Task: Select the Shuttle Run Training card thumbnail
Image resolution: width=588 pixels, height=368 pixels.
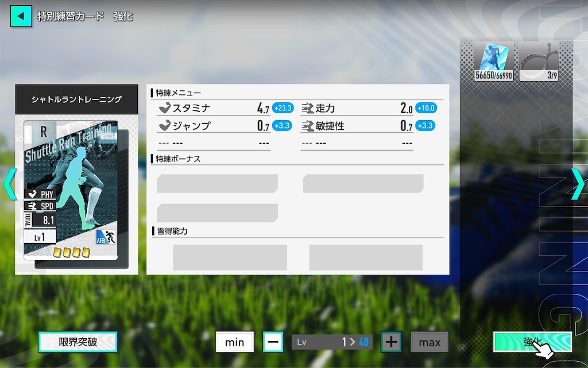Action: (71, 190)
